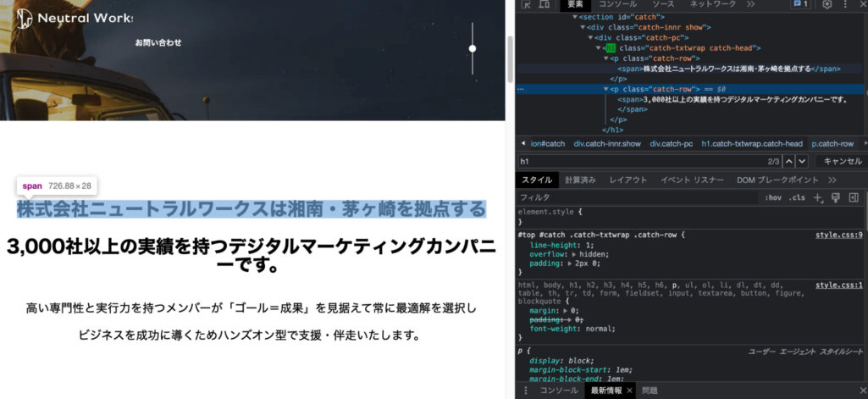Select h1.catch-txtwrap.catch-head in the breadcrumb
The height and width of the screenshot is (399, 868).
point(752,144)
